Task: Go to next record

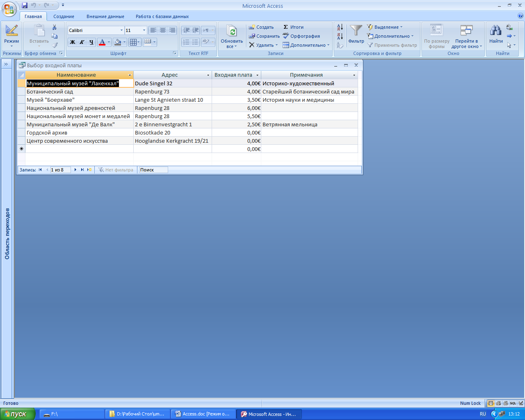Action: click(75, 170)
